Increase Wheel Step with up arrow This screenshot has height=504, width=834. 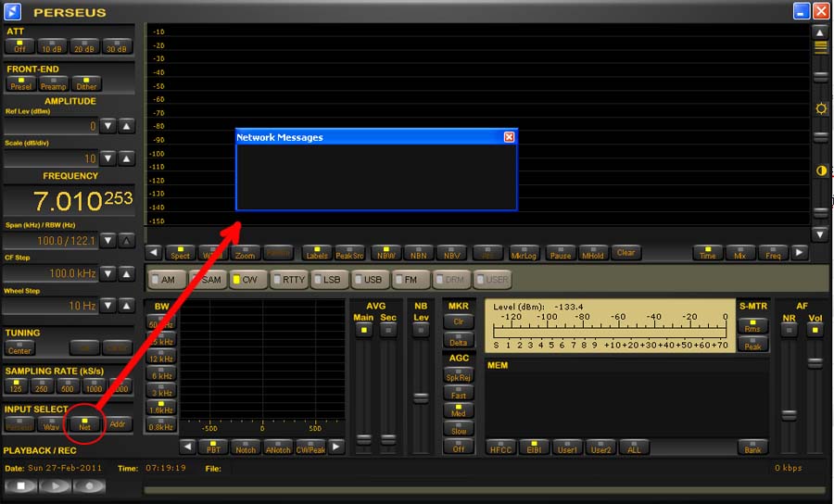[x=126, y=306]
